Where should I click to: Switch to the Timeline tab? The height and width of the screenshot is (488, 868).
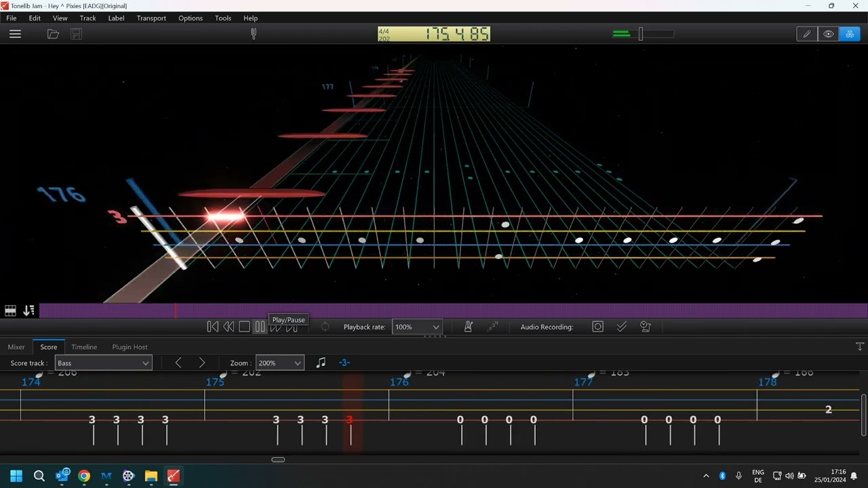[84, 347]
